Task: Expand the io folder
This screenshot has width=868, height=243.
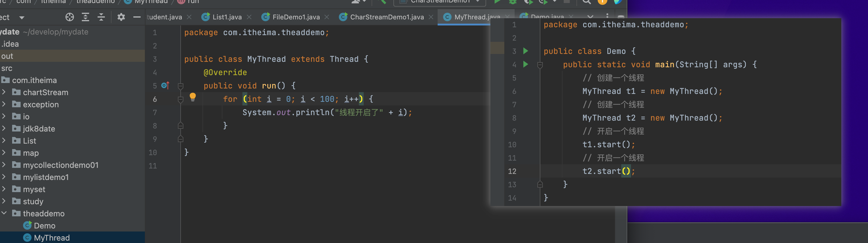Action: click(x=4, y=116)
